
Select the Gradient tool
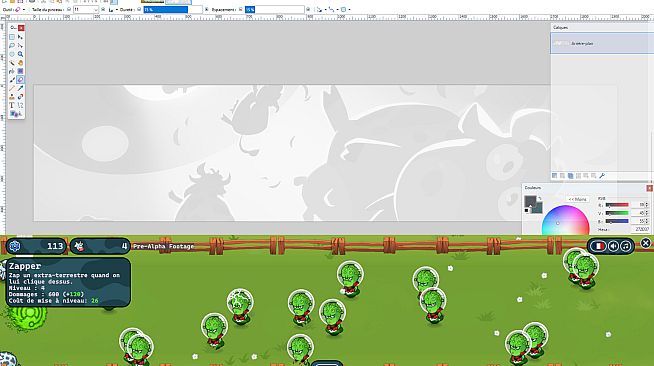pyautogui.click(x=20, y=71)
